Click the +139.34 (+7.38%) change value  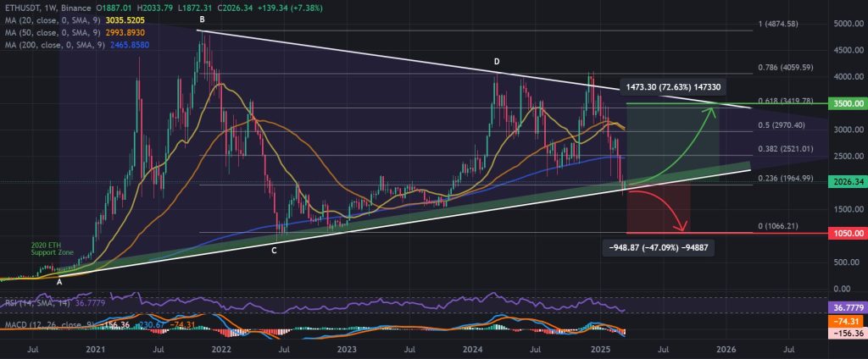(x=292, y=9)
